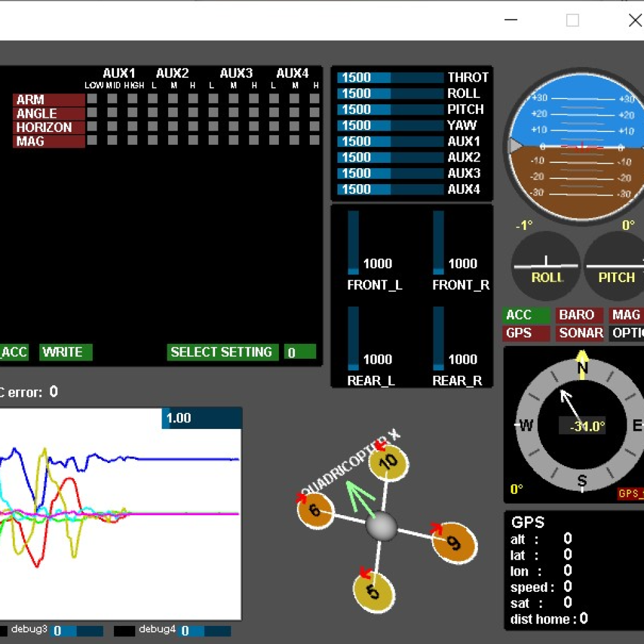The height and width of the screenshot is (644, 644).
Task: Tick MAG mode checkbox under AUX2 H
Action: (x=193, y=140)
